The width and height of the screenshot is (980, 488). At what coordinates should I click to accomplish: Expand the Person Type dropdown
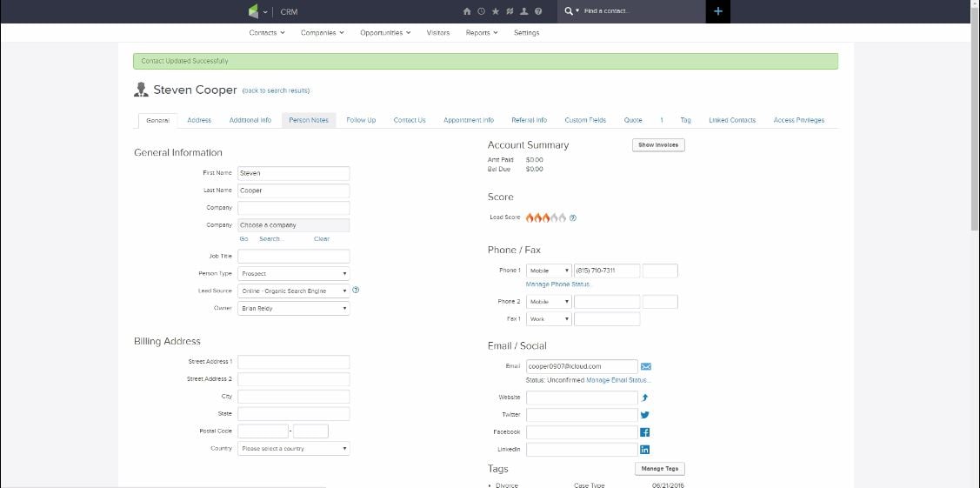tap(293, 273)
